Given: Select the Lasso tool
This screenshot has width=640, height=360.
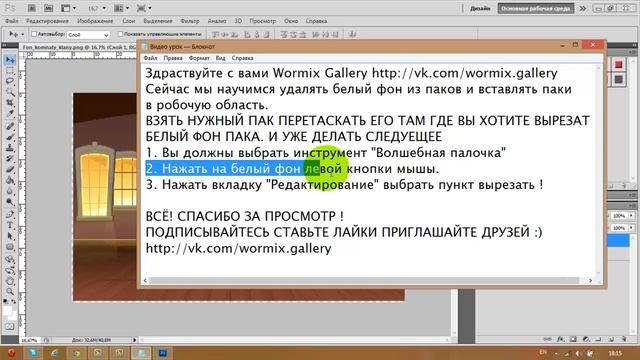Looking at the screenshot, I should pyautogui.click(x=10, y=81).
